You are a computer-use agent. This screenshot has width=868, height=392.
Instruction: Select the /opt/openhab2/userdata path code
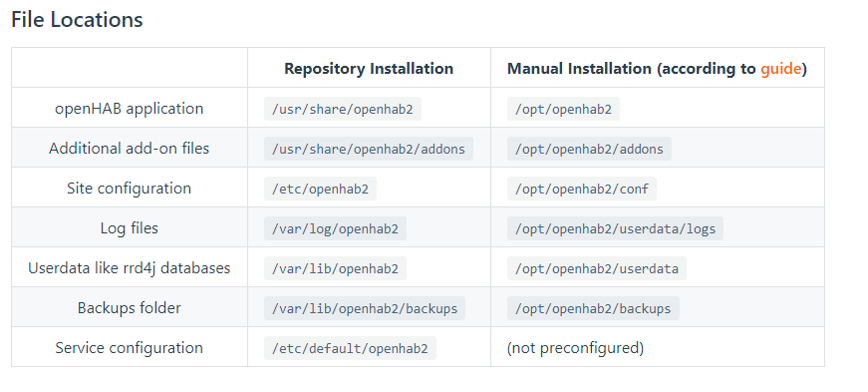(597, 268)
